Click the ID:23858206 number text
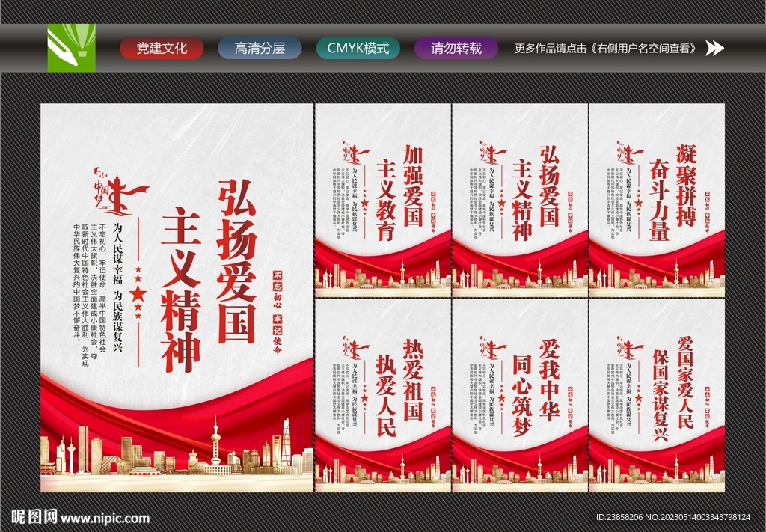 [x=619, y=517]
